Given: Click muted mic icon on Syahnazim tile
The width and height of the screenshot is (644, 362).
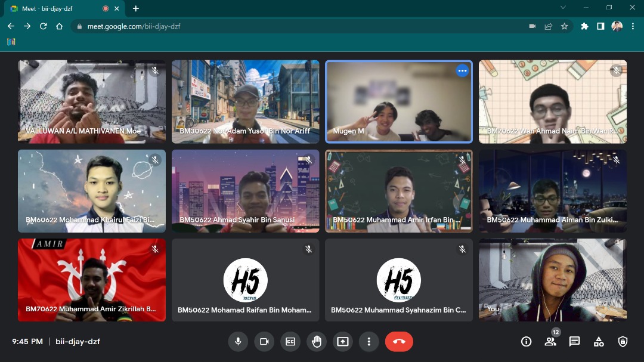Looking at the screenshot, I should point(462,249).
